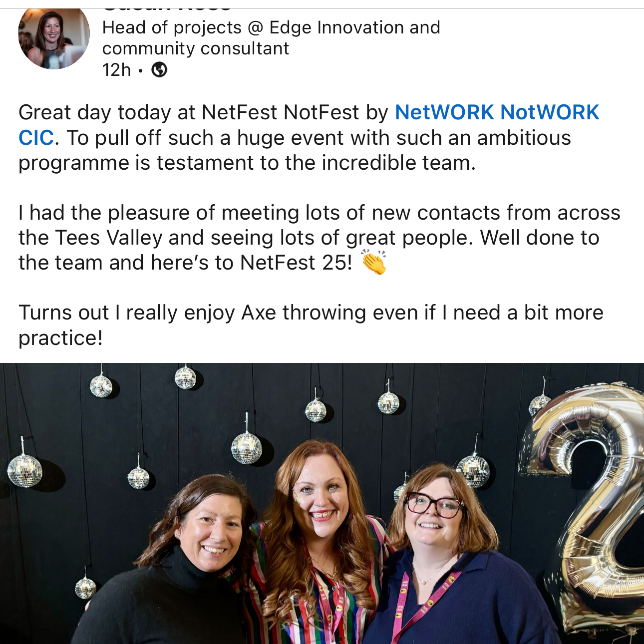This screenshot has width=644, height=644.
Task: Click the "12h" post timestamp
Action: pos(116,70)
